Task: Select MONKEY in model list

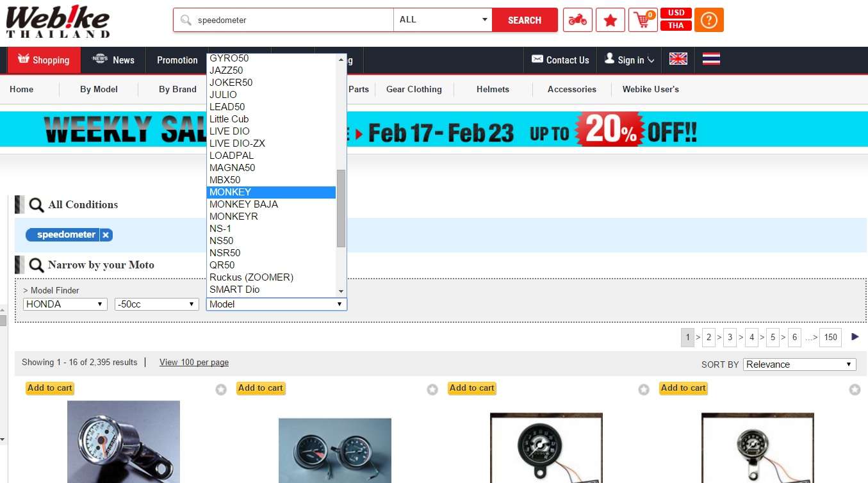Action: [272, 192]
